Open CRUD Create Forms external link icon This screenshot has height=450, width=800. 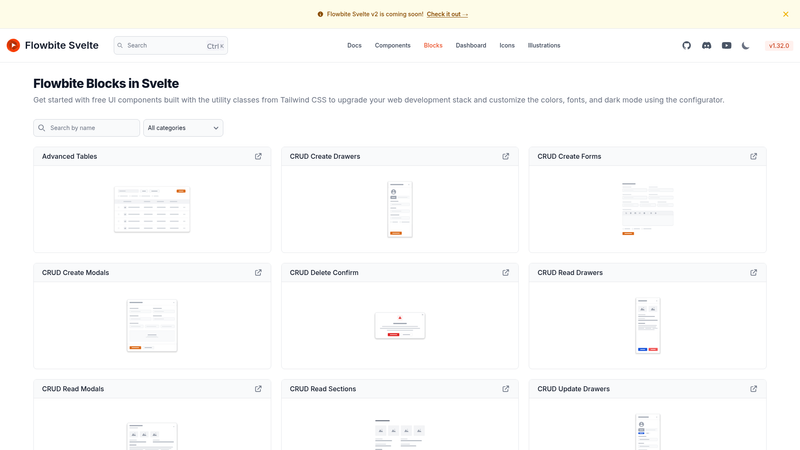click(754, 157)
